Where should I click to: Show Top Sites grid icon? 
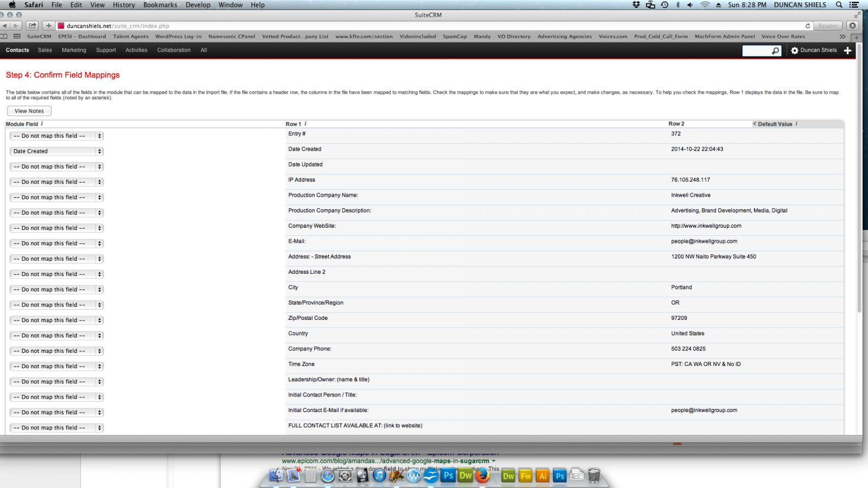pos(17,36)
